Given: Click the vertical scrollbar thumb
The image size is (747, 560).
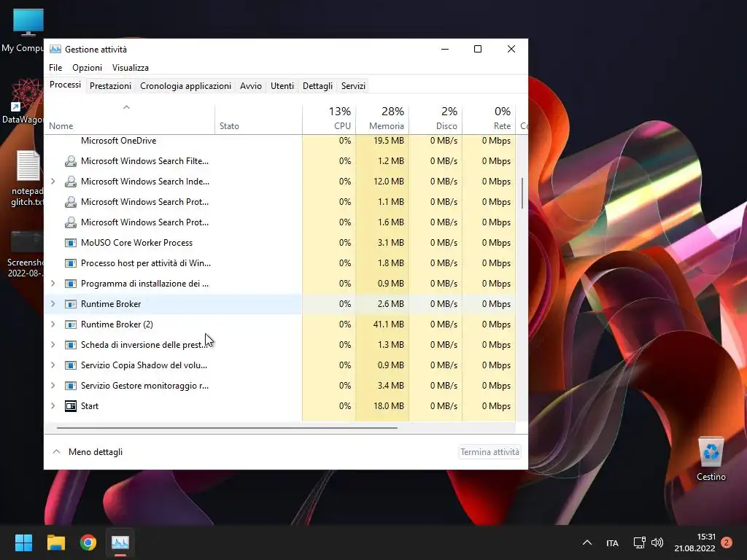Looking at the screenshot, I should [522, 193].
